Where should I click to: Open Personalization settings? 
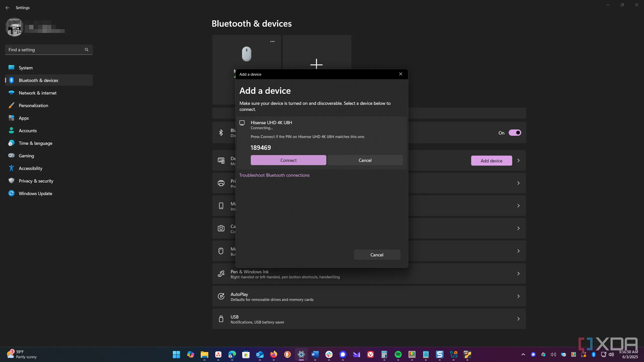49,105
